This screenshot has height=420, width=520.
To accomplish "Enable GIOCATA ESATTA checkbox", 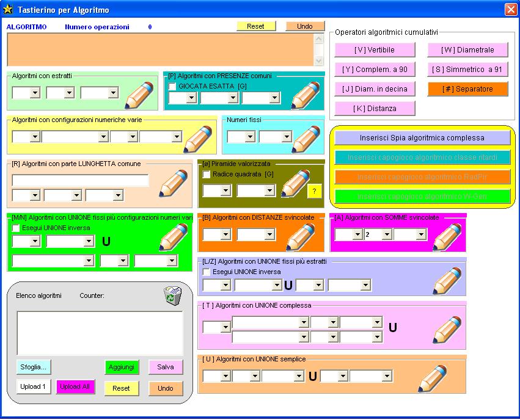I will point(172,87).
